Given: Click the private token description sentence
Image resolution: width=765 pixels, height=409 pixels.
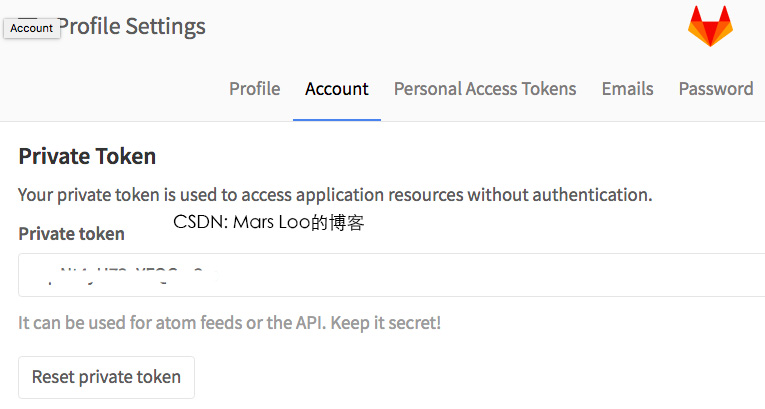Looking at the screenshot, I should click(335, 195).
